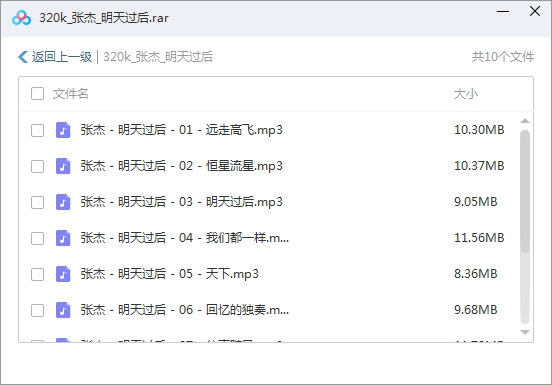The height and width of the screenshot is (385, 552).
Task: Click music file icon for 恒星流星.mp3
Action: [63, 166]
